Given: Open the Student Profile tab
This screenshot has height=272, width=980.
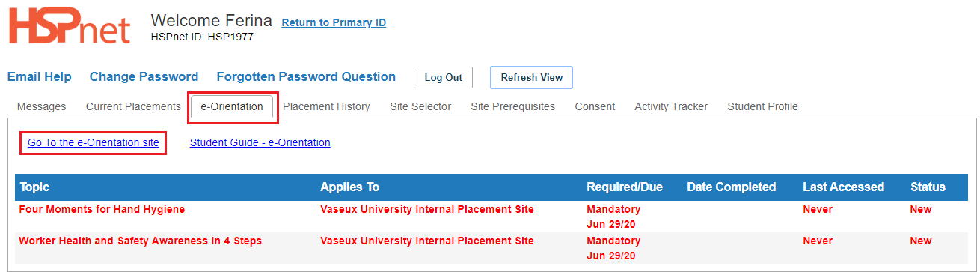Looking at the screenshot, I should point(762,106).
